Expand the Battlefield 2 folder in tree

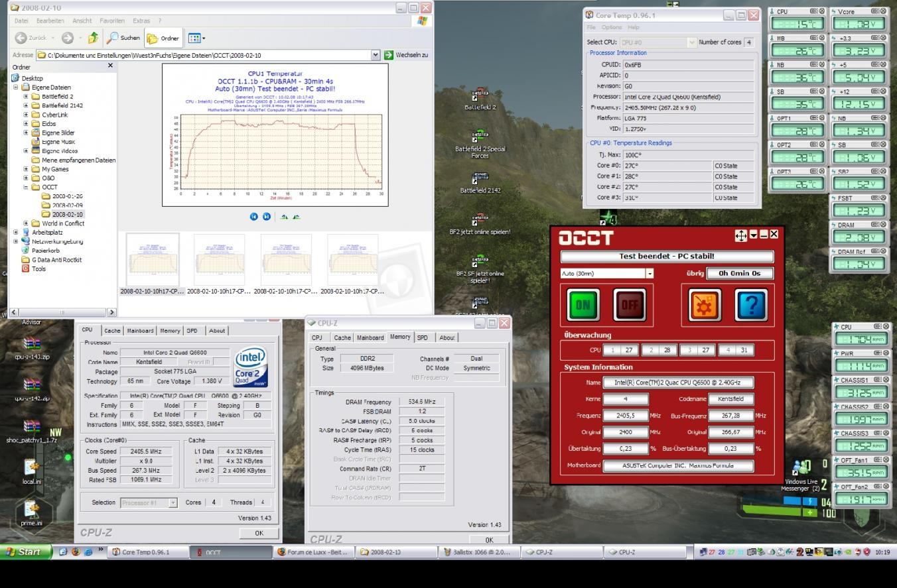(x=26, y=96)
